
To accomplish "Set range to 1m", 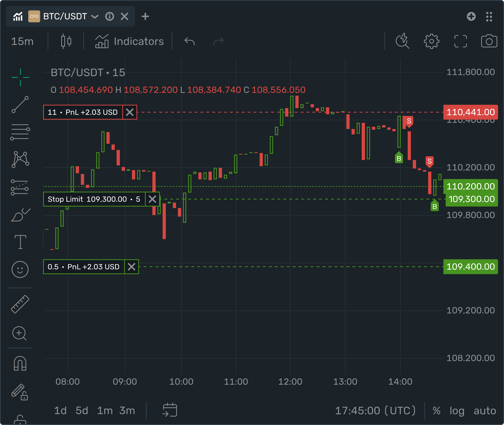I will 105,411.
